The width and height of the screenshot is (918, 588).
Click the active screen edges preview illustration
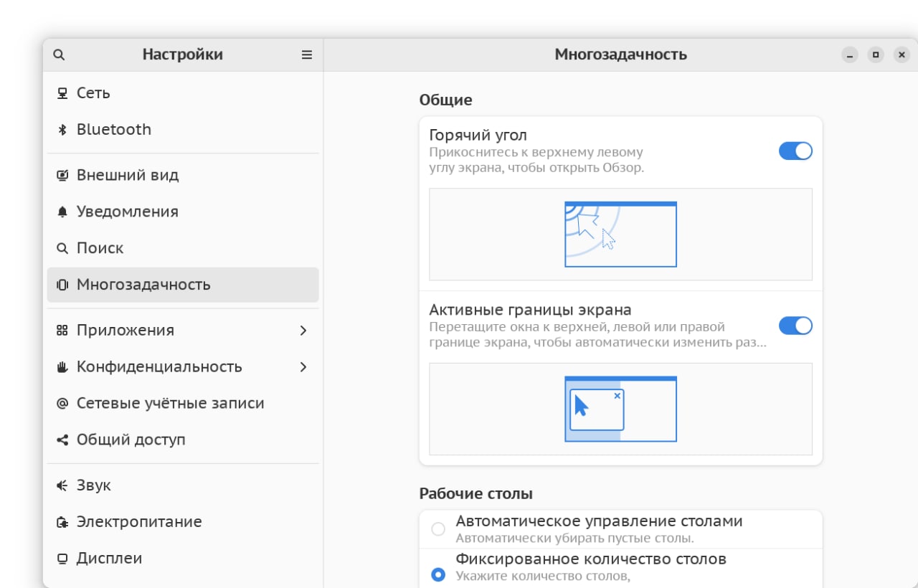click(620, 409)
